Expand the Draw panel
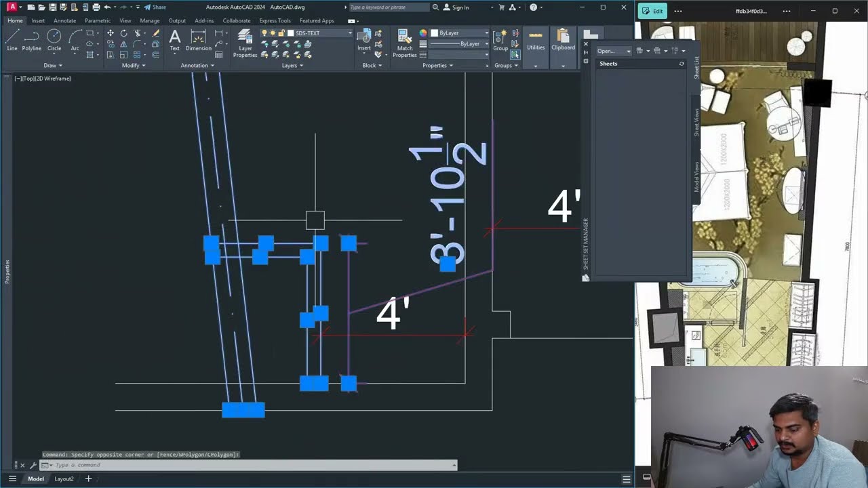Screen dimensions: 868x488 click(x=53, y=66)
